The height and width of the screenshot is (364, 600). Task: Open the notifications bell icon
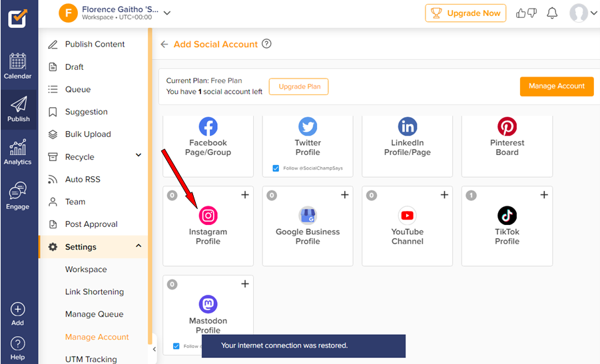tap(551, 13)
